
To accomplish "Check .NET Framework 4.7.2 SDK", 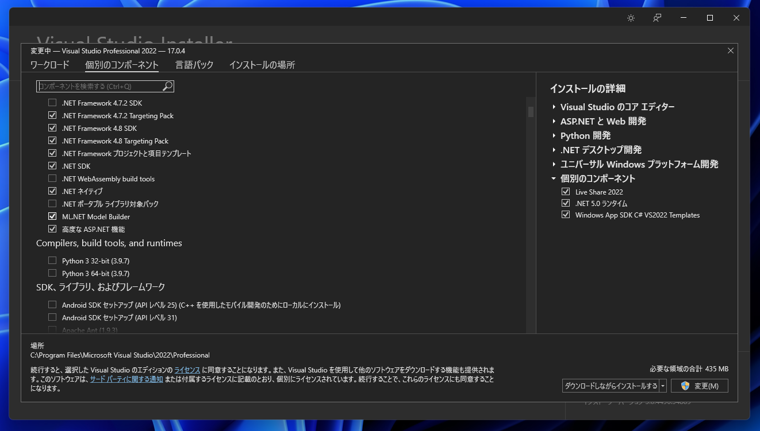I will coord(52,103).
